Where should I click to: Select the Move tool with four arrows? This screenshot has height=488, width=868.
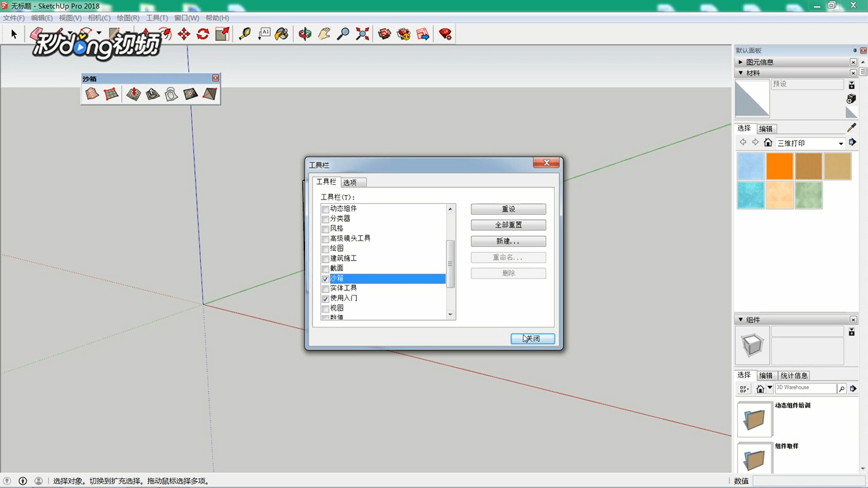(x=184, y=34)
